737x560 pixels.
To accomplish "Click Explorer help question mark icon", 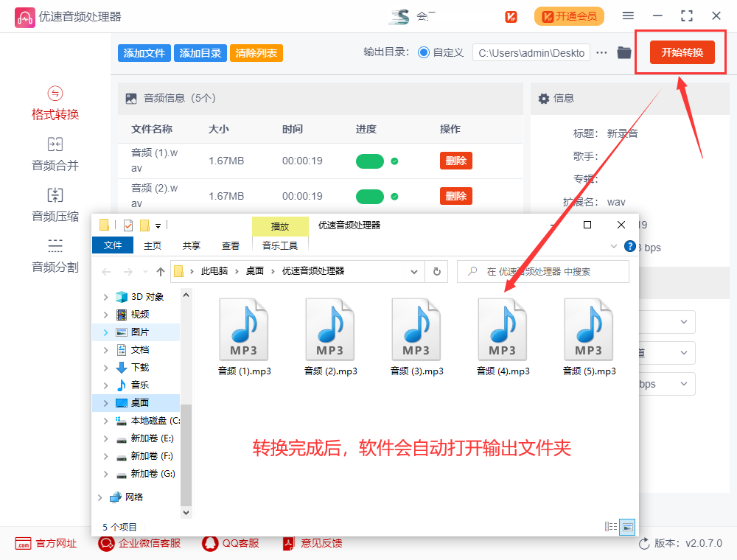I will coord(630,246).
